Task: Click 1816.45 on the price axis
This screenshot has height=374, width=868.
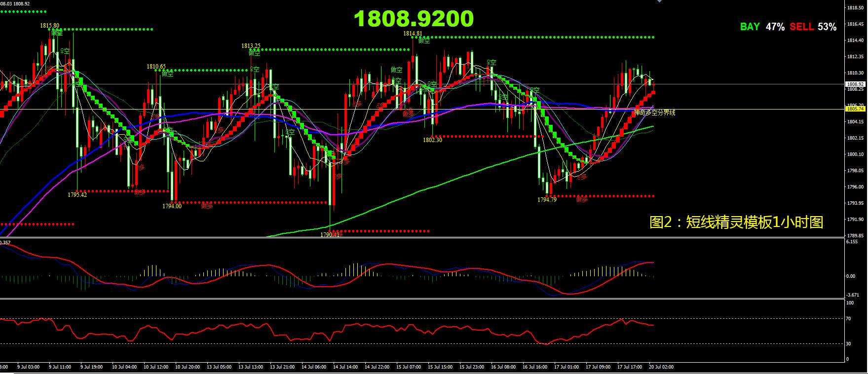Action: pyautogui.click(x=855, y=24)
